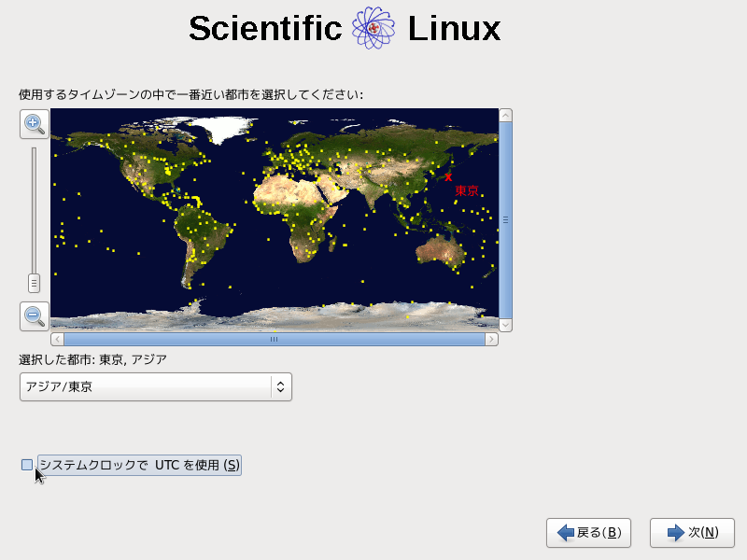The image size is (747, 560).
Task: Click the vertical scrollbar thumb beside map
Action: (x=505, y=220)
